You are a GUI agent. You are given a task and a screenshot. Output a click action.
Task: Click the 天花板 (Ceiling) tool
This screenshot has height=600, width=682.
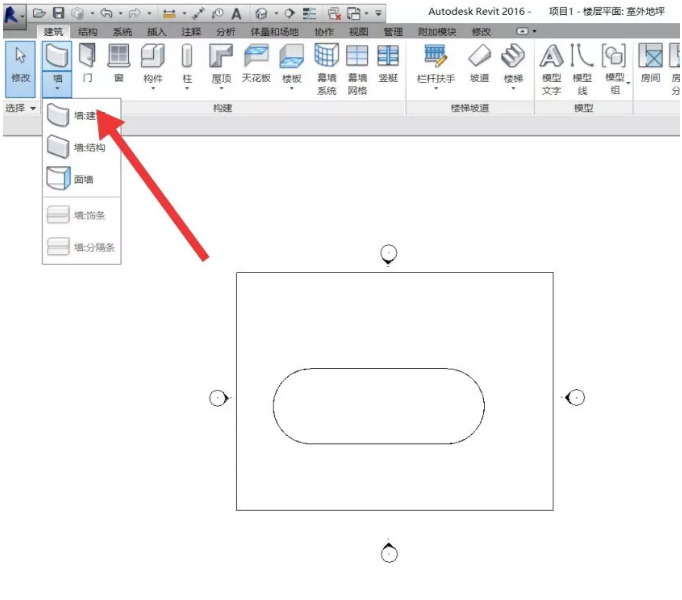pyautogui.click(x=256, y=63)
